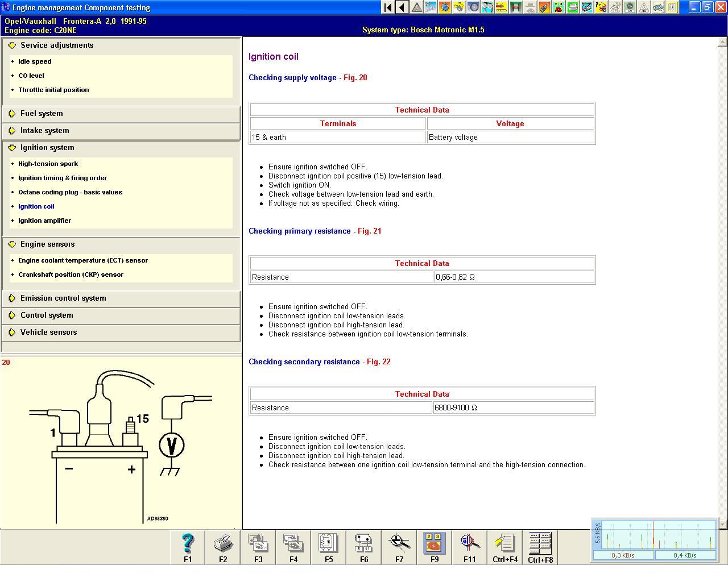The image size is (728, 582).
Task: Collapse the Service adjustments section
Action: point(57,45)
